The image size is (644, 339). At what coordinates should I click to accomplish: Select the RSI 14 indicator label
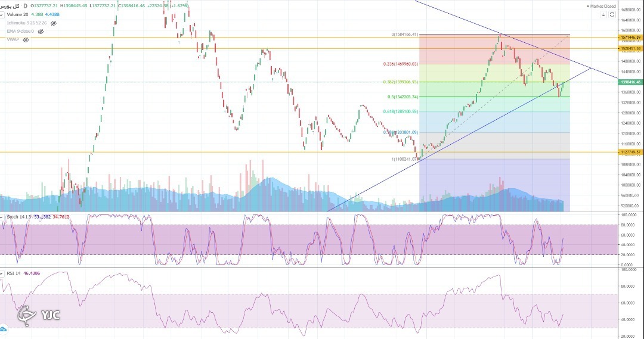click(13, 273)
